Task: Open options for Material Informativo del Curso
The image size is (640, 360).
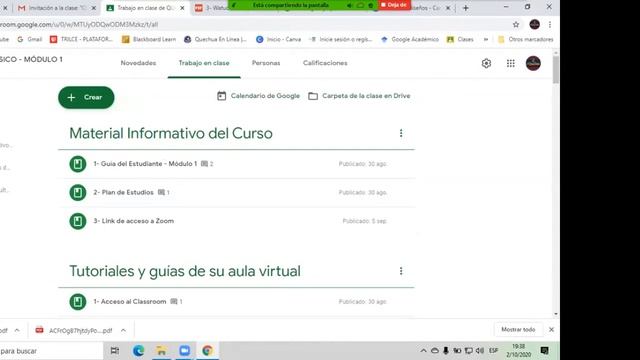Action: click(401, 133)
